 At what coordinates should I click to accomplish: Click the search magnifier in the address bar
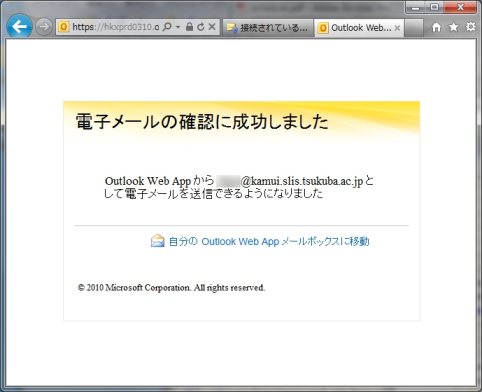tap(167, 27)
